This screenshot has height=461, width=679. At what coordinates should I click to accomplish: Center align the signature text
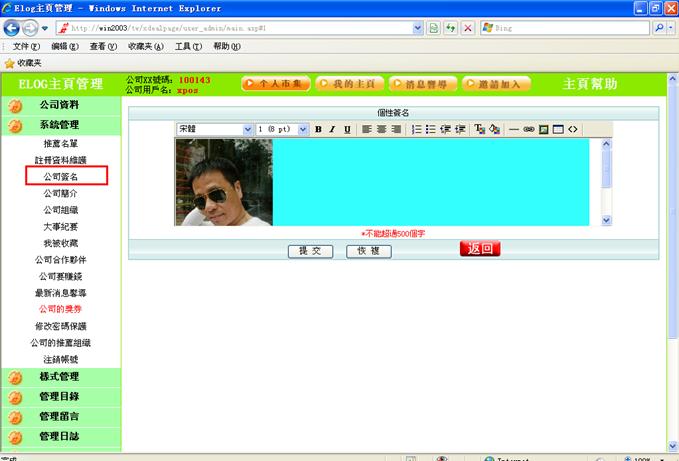(x=381, y=130)
